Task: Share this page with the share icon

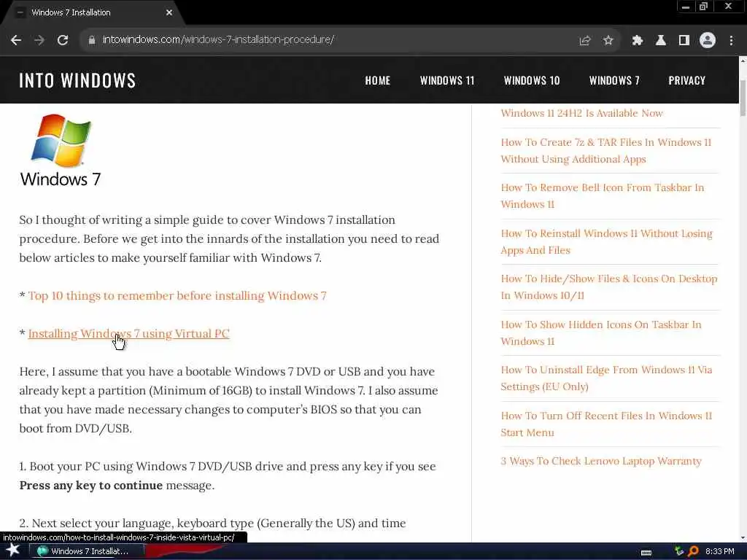Action: coord(584,41)
